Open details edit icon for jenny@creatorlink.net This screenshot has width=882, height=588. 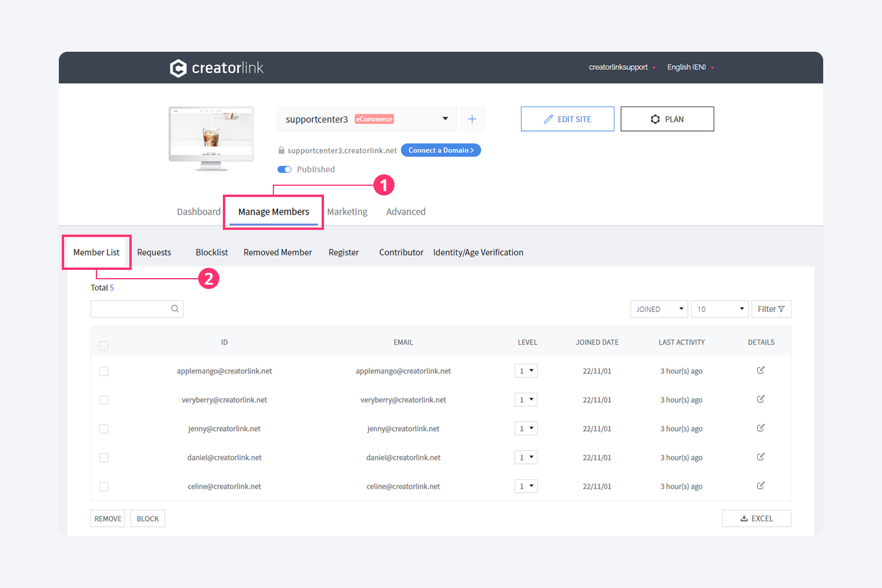[761, 428]
